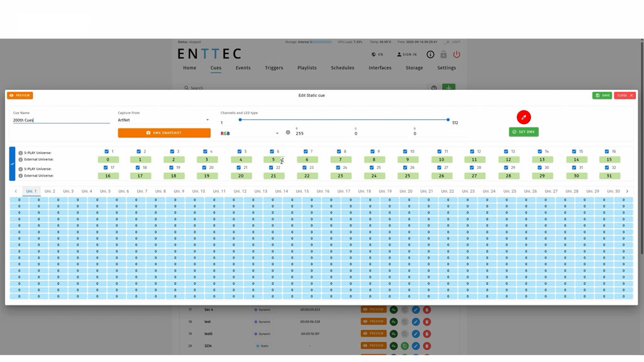Click the info icon beside RGB dropdown

(288, 133)
